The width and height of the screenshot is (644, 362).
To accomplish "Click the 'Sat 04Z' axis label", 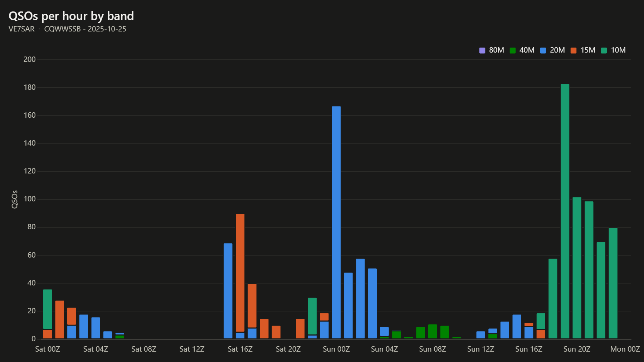I will [x=96, y=349].
